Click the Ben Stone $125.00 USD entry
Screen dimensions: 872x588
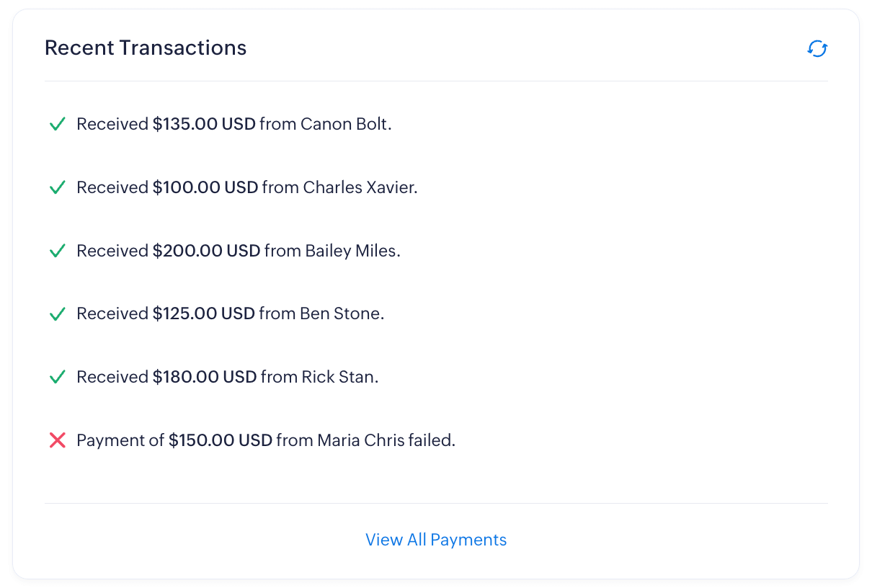click(x=231, y=313)
